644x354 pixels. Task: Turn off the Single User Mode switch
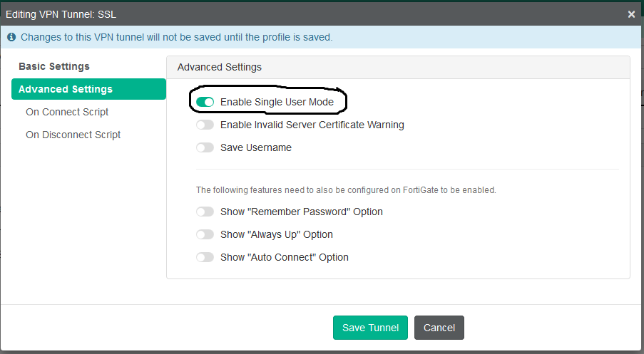[x=205, y=102]
